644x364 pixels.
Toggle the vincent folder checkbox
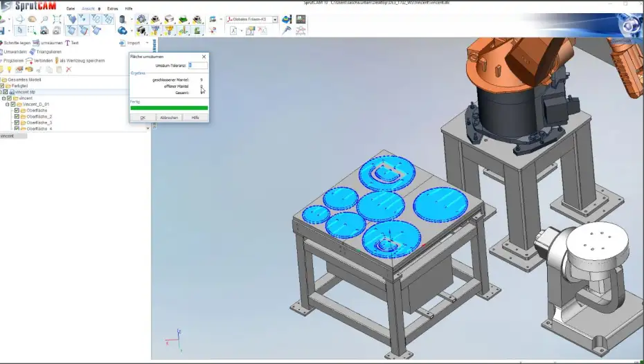point(9,98)
